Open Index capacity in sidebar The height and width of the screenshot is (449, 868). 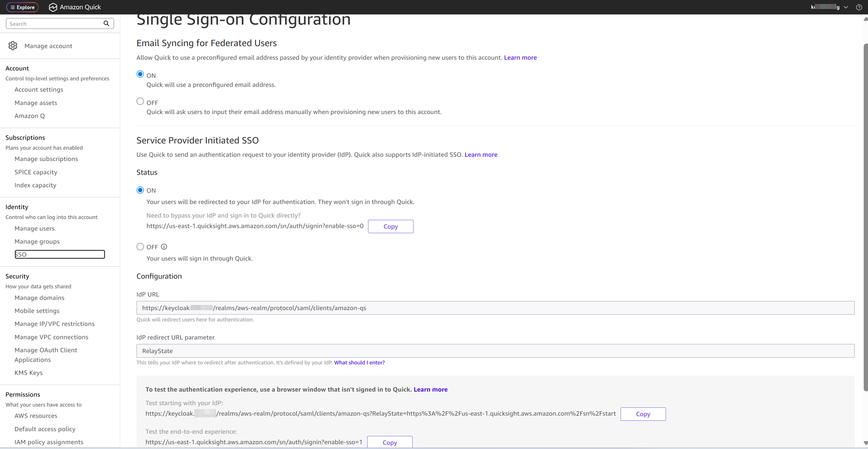click(35, 185)
